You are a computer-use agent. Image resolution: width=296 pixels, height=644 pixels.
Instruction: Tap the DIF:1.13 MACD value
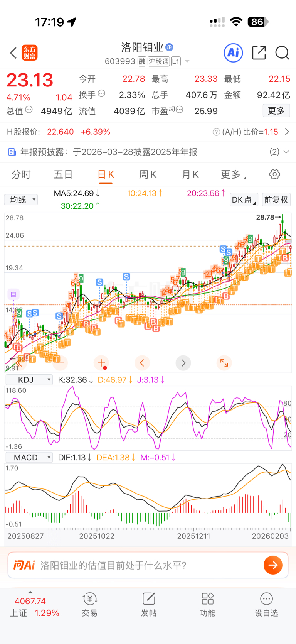[x=75, y=457]
